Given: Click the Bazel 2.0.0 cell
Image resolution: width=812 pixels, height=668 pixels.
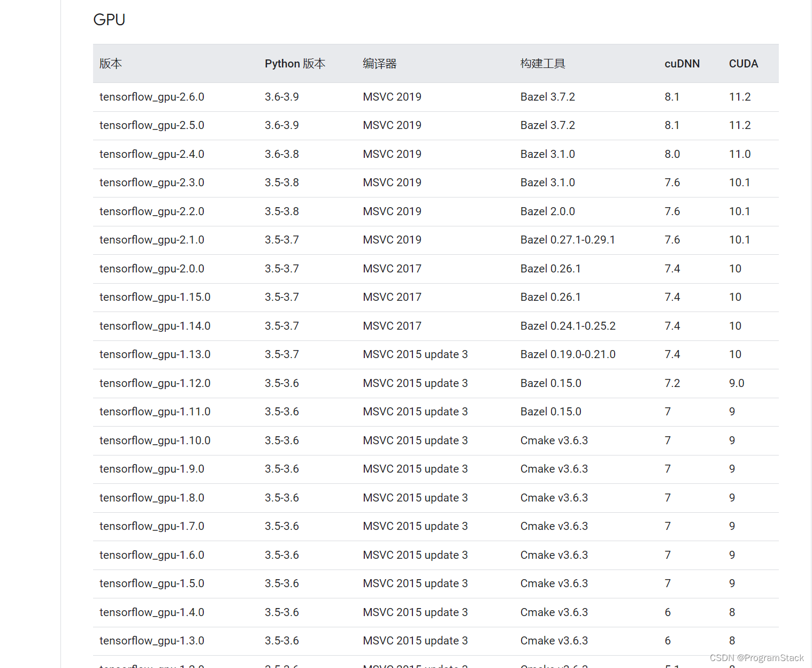Looking at the screenshot, I should point(548,211).
